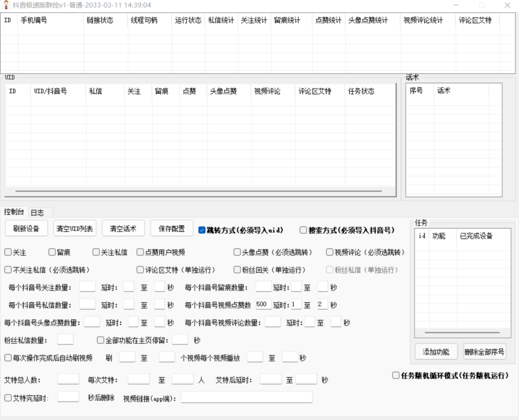Check the 关注 checkbox
Viewport: 519px width, 420px height.
8,252
